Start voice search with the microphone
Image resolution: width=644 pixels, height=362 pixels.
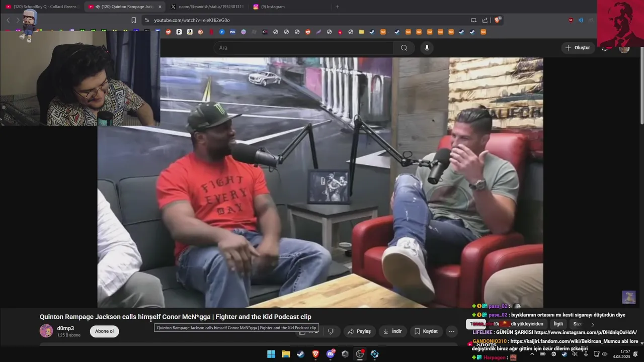[x=427, y=48]
